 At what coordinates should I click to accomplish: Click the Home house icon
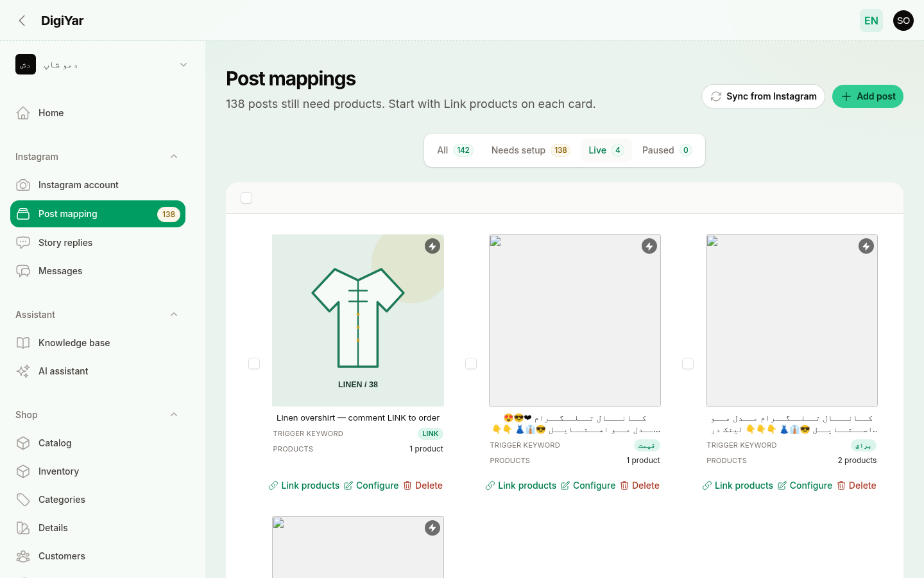tap(23, 113)
